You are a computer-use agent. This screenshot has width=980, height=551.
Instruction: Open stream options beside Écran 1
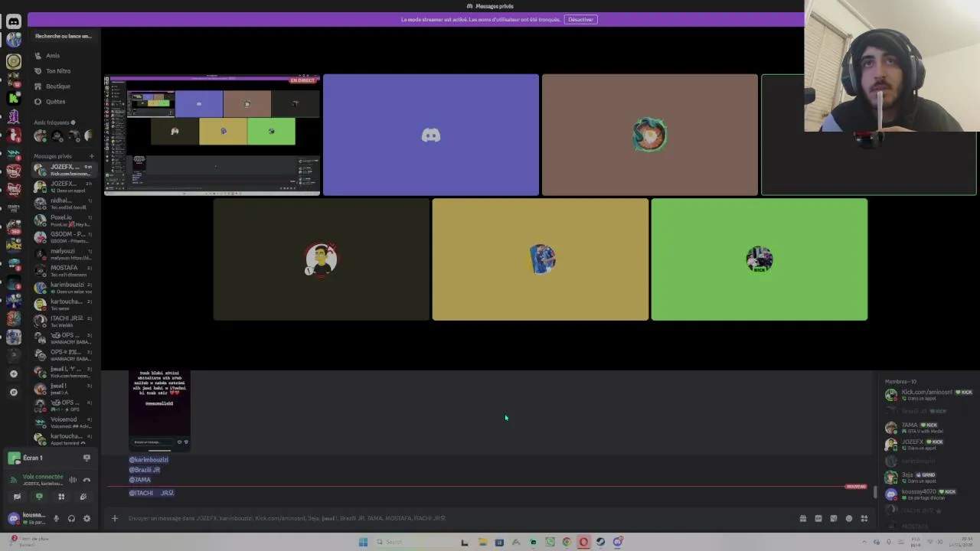87,458
